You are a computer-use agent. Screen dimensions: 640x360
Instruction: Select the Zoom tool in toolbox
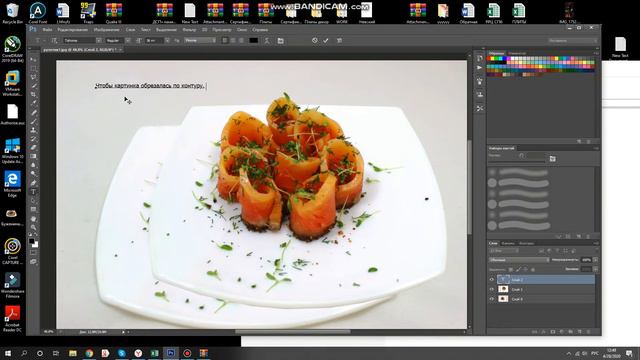33,227
